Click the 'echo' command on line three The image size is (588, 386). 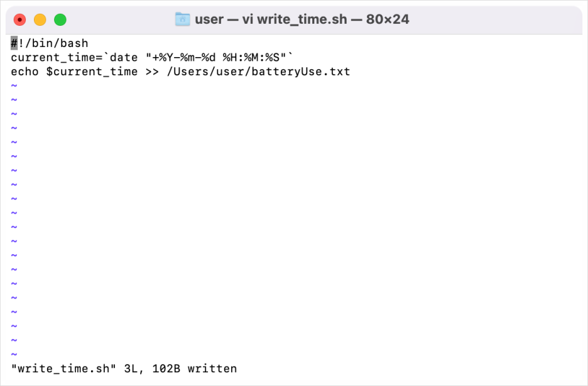click(x=24, y=72)
